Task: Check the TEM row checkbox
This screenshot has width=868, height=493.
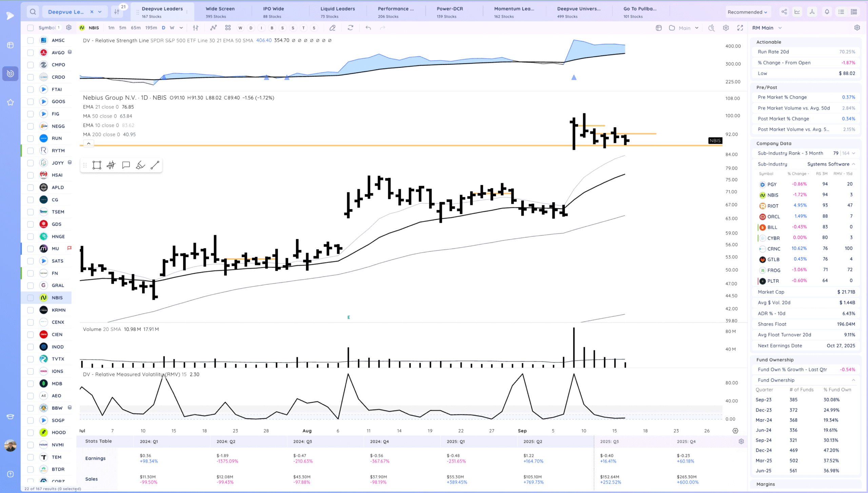Action: click(x=31, y=457)
